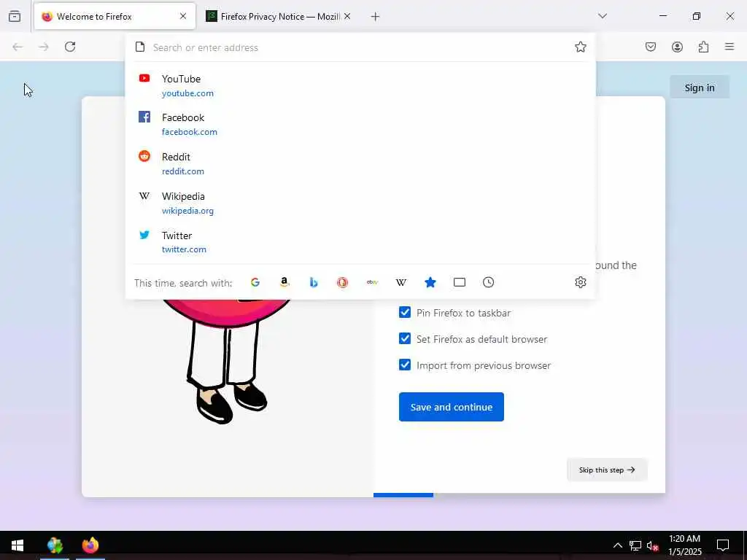Open the Firefox account menu
This screenshot has height=560, width=747.
[677, 47]
